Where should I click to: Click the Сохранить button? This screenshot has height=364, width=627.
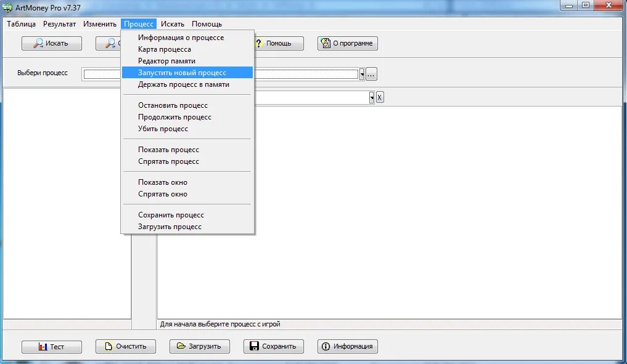(274, 346)
